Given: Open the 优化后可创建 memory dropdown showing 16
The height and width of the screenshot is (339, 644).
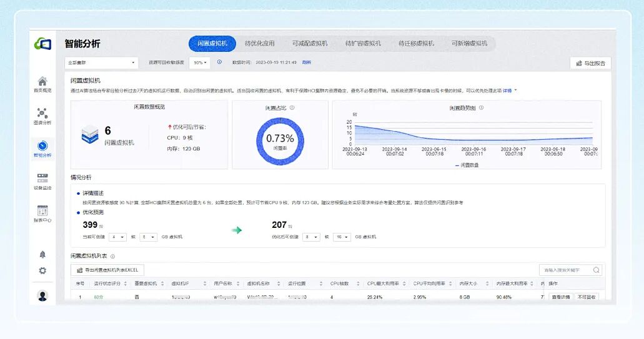Looking at the screenshot, I should coord(342,237).
